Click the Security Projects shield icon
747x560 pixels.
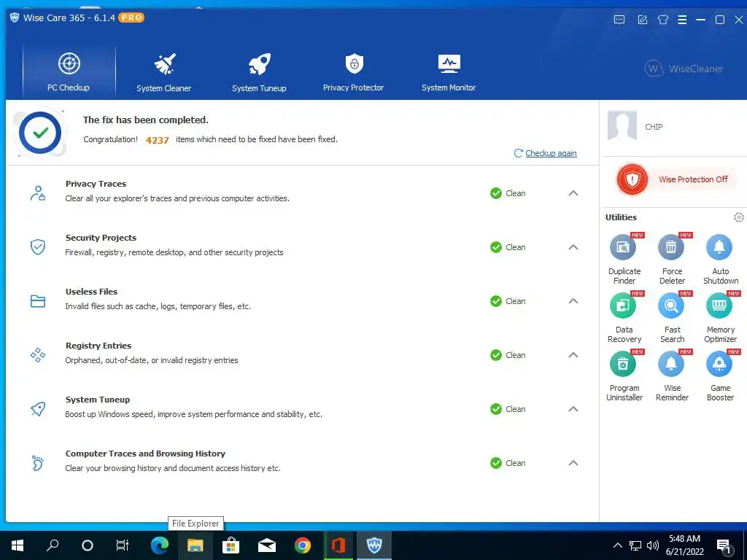[x=38, y=247]
